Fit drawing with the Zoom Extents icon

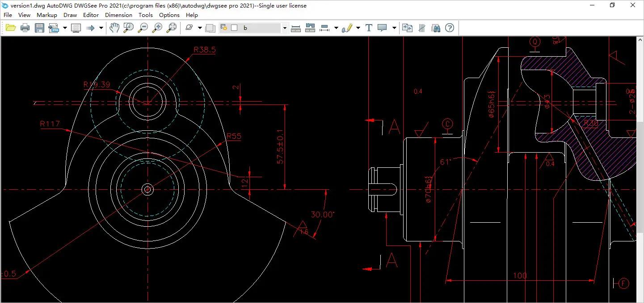(x=172, y=28)
